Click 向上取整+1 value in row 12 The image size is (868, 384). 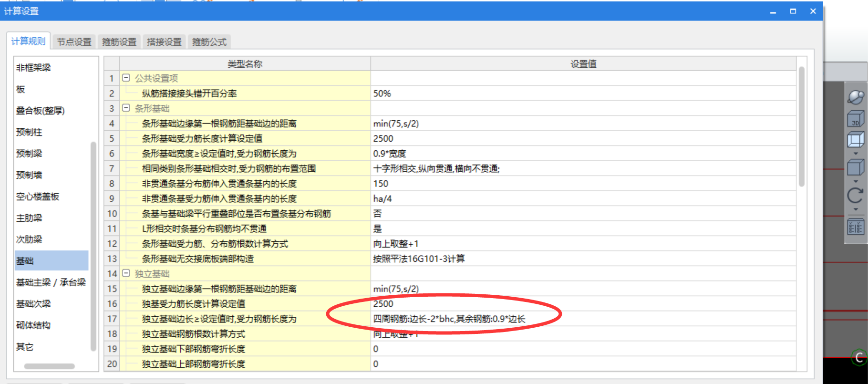(x=583, y=244)
